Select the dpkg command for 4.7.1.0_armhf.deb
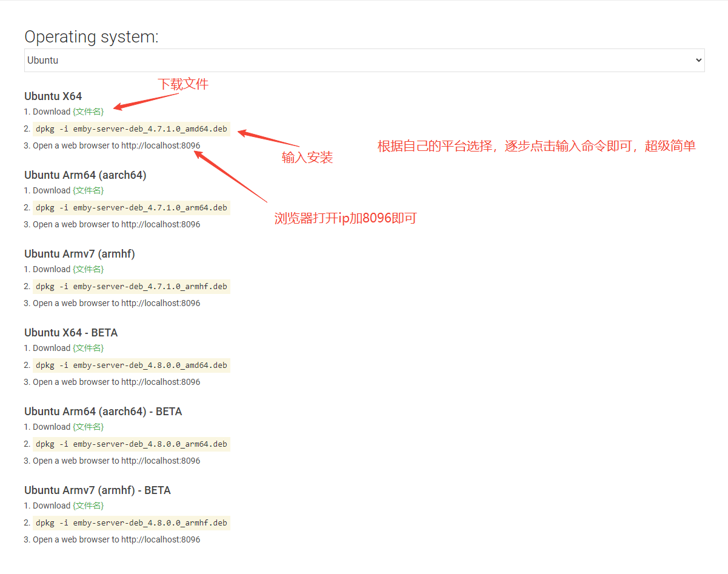The height and width of the screenshot is (574, 728). click(132, 286)
